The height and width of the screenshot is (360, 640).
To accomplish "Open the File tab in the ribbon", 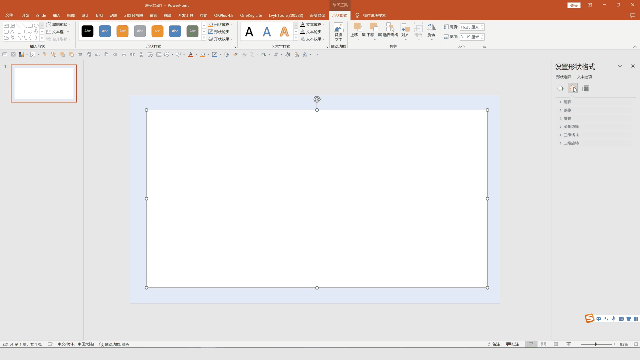I will [9, 16].
